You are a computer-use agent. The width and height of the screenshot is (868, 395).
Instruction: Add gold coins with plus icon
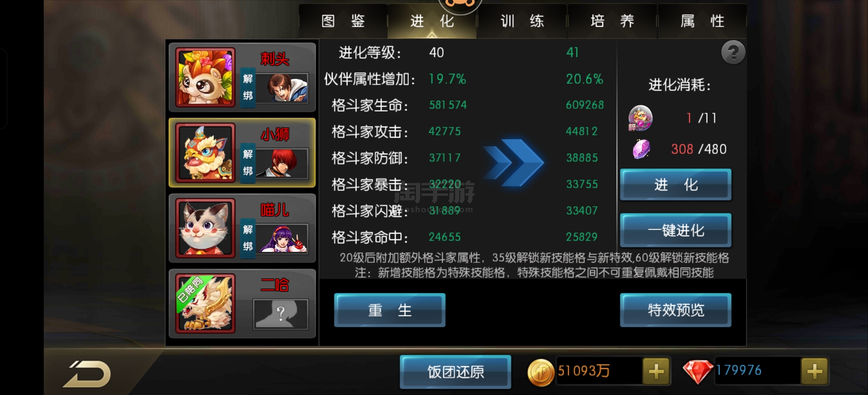pos(656,371)
